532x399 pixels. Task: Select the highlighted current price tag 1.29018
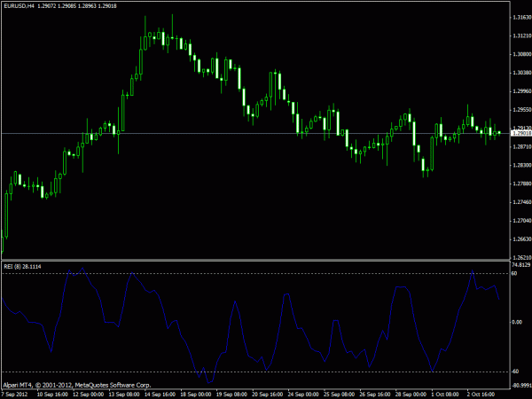(521, 133)
